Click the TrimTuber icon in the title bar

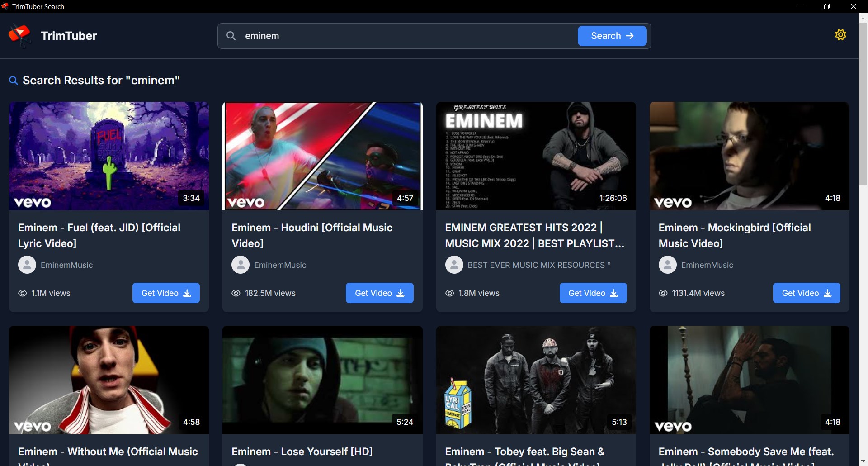click(x=5, y=6)
